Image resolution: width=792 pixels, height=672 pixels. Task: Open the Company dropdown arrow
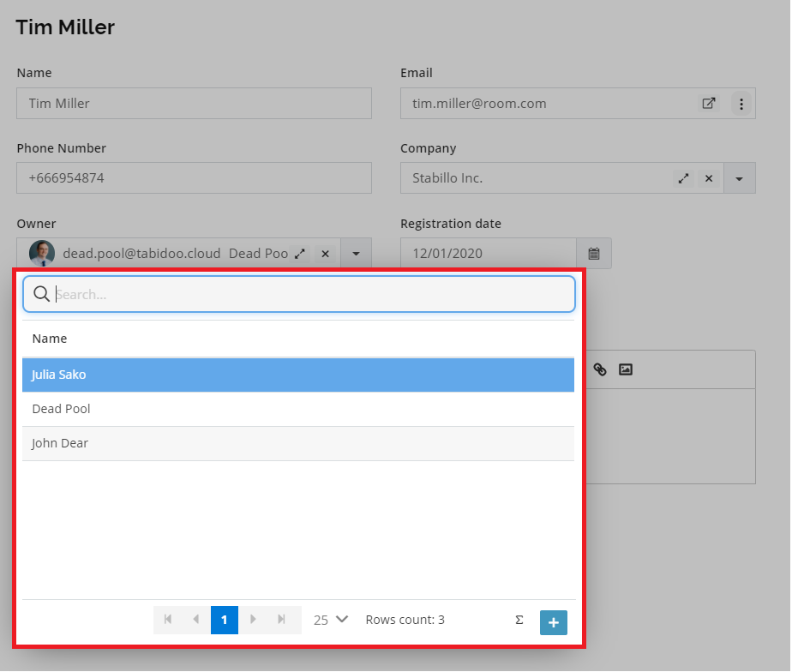click(740, 178)
